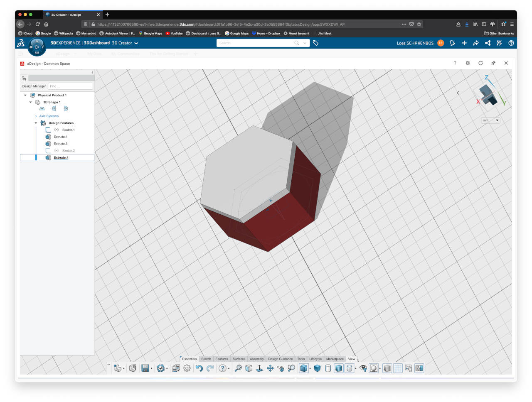
Task: Click user name Loes SCHAKENBOS
Action: [x=415, y=43]
